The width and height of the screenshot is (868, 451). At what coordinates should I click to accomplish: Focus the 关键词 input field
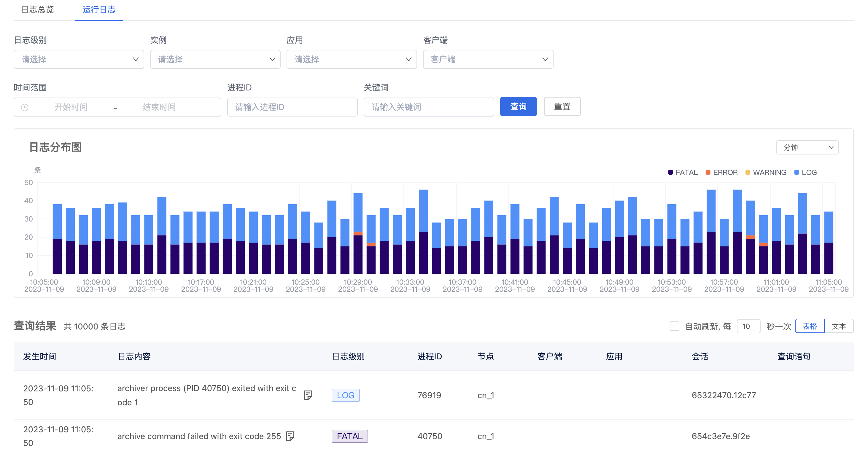coord(429,107)
